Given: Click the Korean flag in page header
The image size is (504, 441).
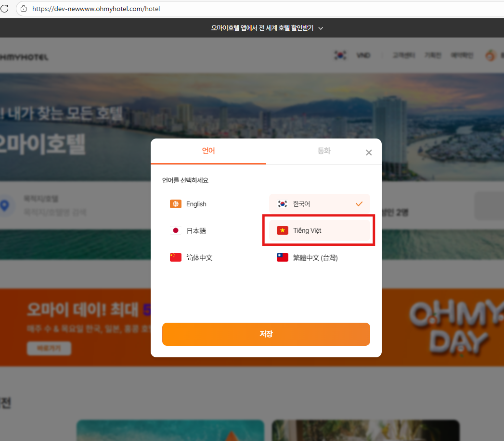Looking at the screenshot, I should [x=340, y=55].
